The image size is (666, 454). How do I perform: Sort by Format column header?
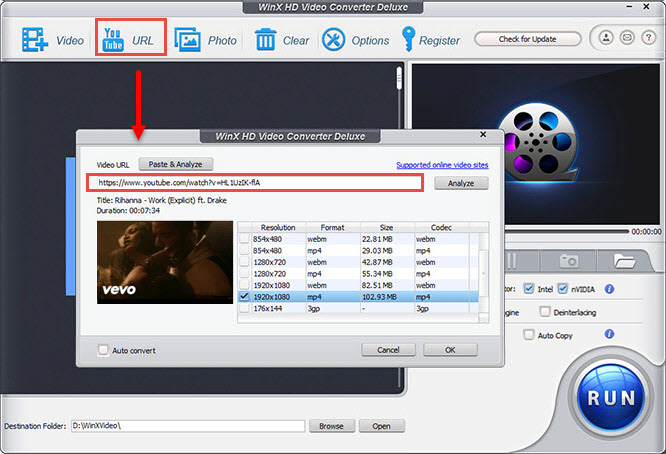coord(333,228)
